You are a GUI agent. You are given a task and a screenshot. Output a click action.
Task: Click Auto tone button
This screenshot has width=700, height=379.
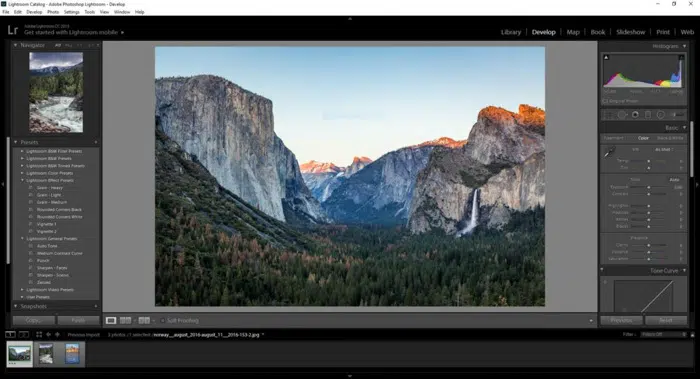pos(674,179)
